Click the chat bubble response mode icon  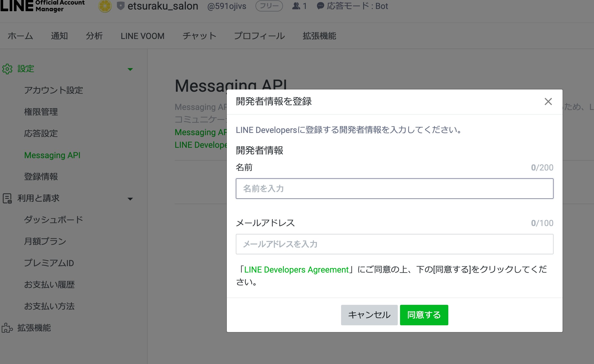tap(320, 6)
